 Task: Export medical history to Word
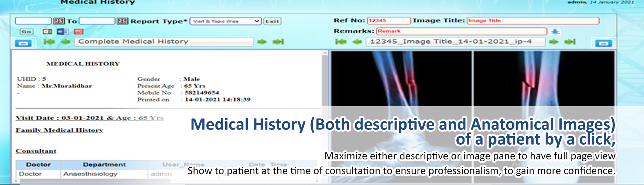(x=62, y=32)
